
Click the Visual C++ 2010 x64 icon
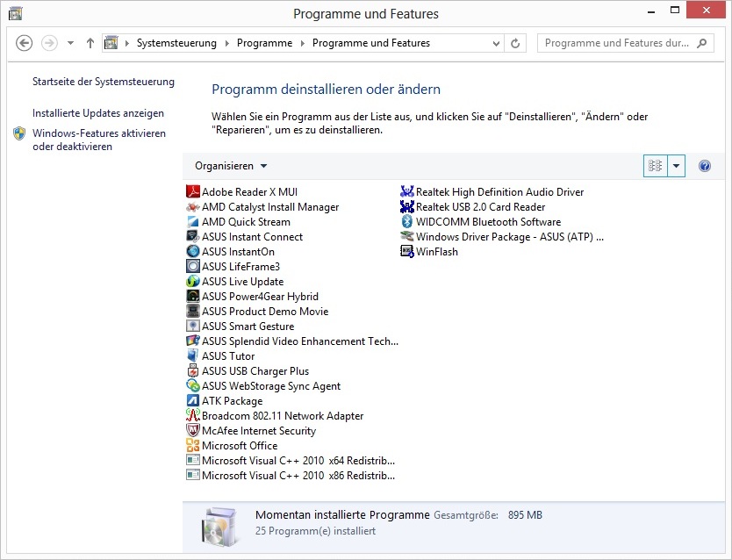click(x=193, y=460)
